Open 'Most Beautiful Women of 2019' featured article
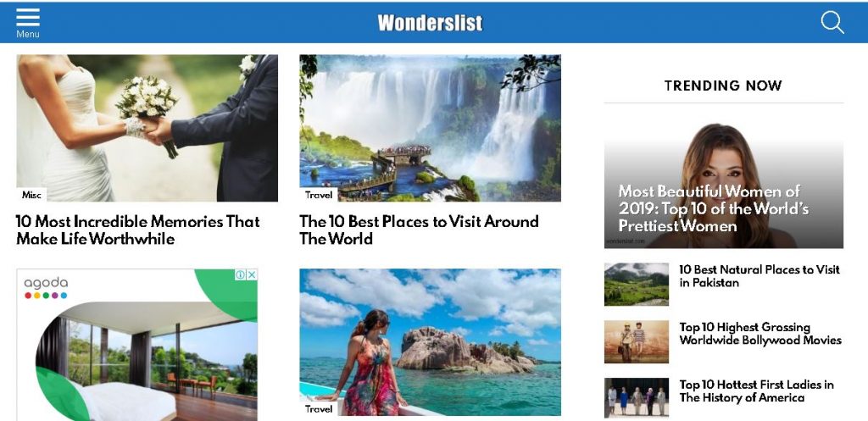 coord(724,186)
